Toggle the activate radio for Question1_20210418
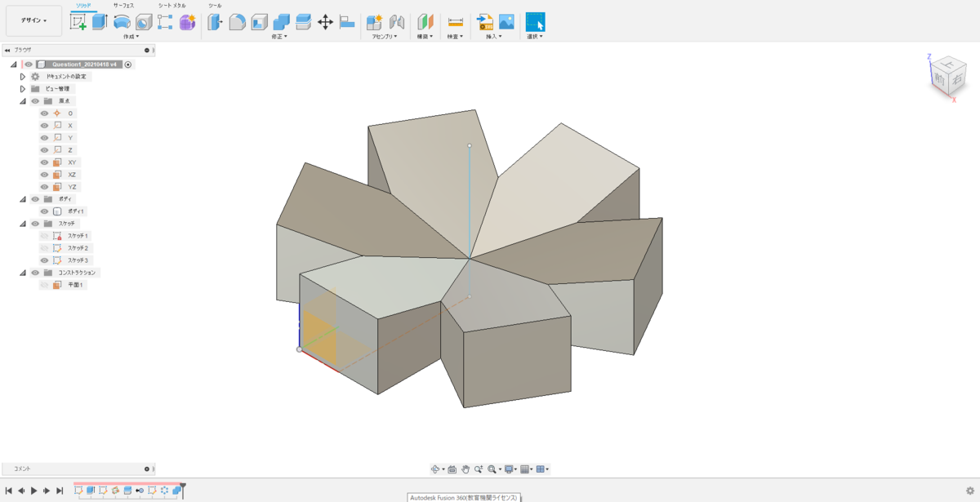 click(x=128, y=64)
